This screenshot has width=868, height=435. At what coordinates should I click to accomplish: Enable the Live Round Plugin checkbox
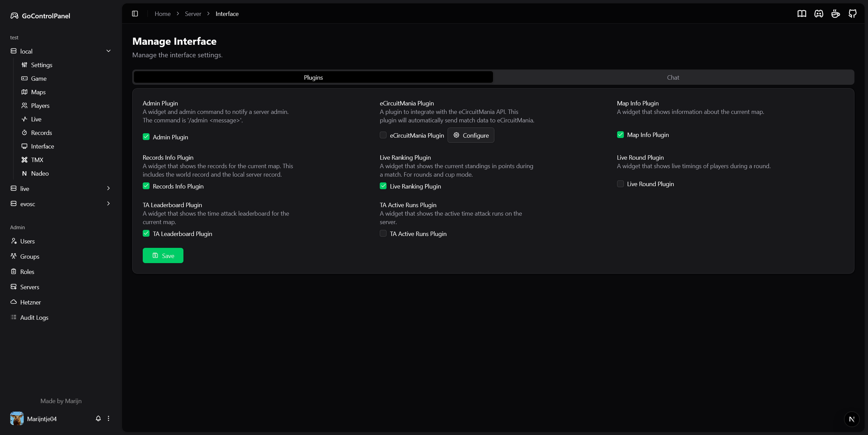pos(620,184)
